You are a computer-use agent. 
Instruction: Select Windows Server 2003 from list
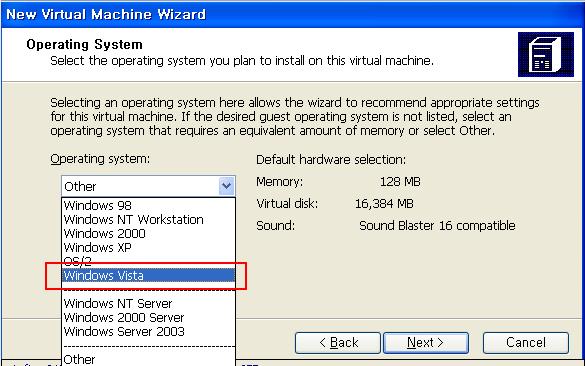coord(148,331)
